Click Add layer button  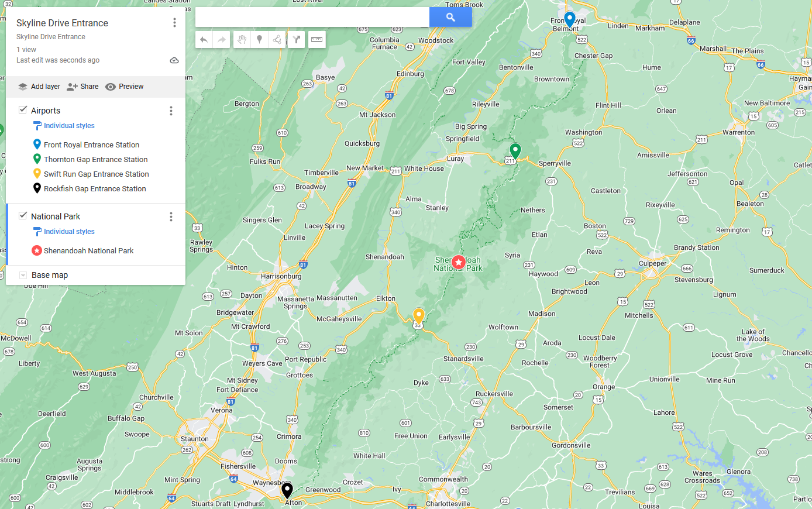39,87
